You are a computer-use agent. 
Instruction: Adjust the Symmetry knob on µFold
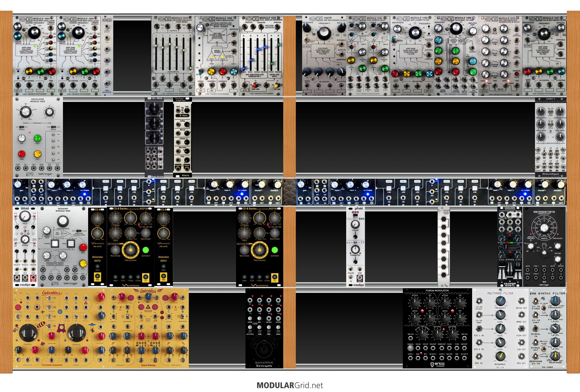[x=355, y=249]
